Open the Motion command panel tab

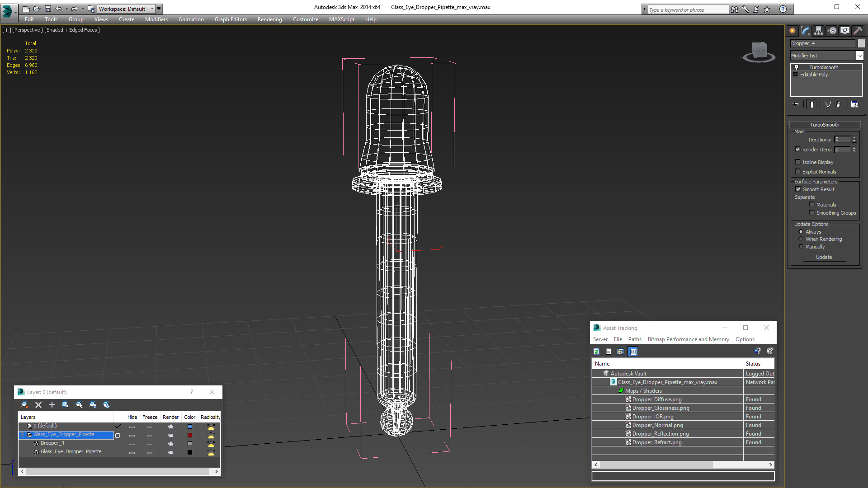click(x=832, y=31)
